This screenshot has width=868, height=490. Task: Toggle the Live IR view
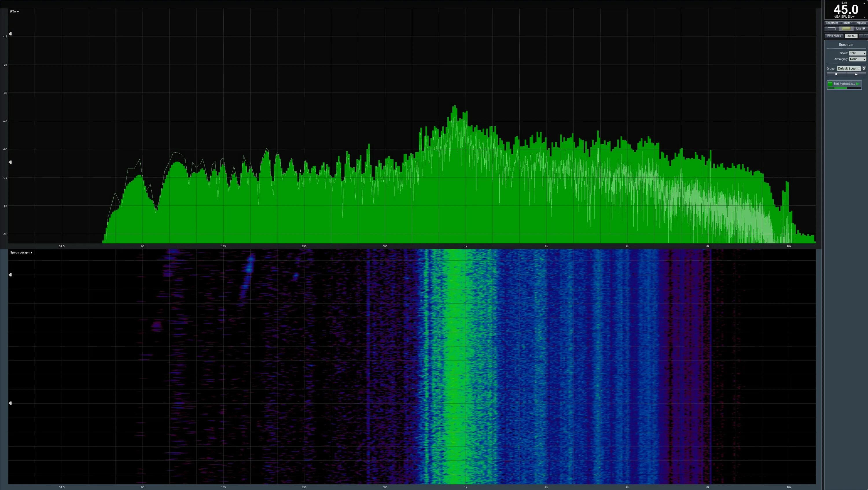860,29
